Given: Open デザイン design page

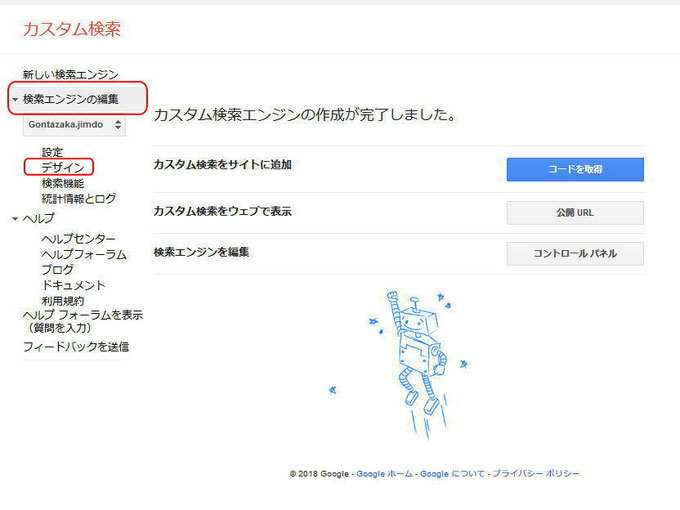Looking at the screenshot, I should pos(62,167).
